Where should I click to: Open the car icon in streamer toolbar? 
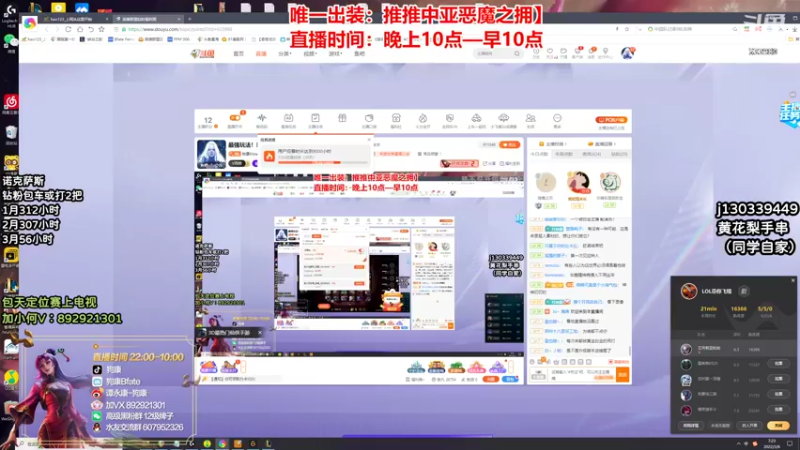[476, 118]
